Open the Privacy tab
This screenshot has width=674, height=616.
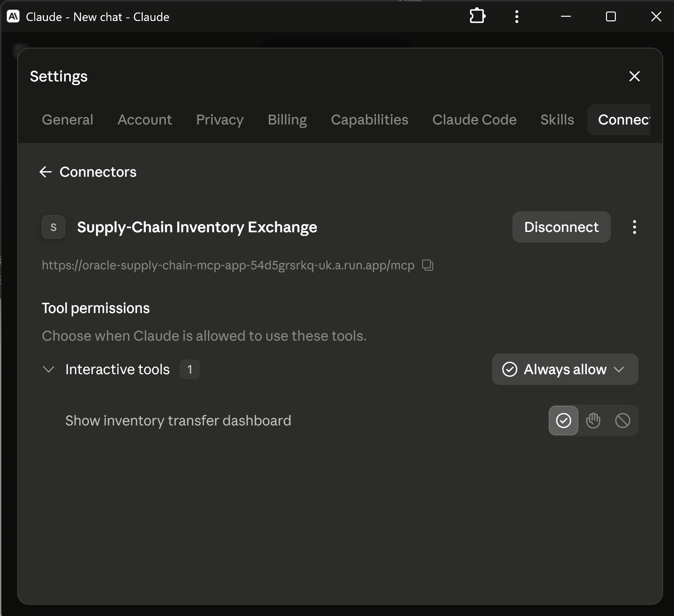(x=220, y=120)
